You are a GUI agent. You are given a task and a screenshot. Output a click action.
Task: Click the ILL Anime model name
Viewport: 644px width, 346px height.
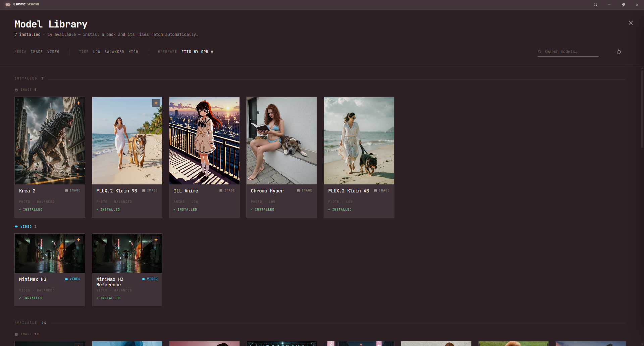pyautogui.click(x=186, y=191)
